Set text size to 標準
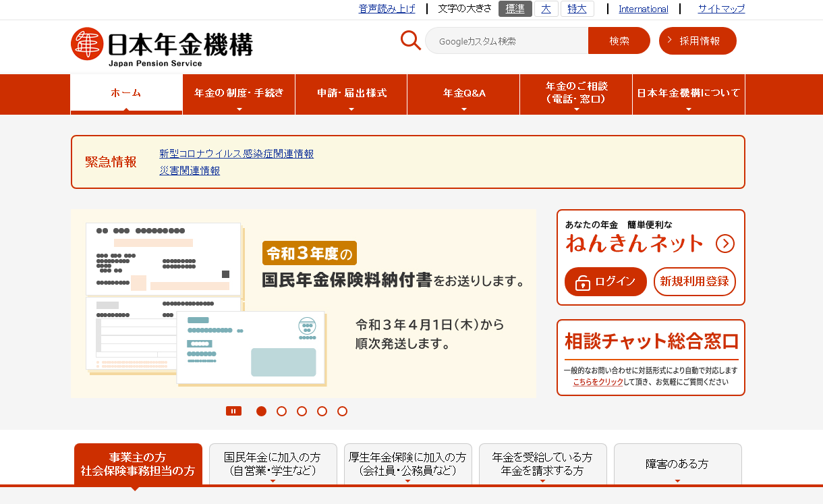This screenshot has width=823, height=504. pos(515,9)
